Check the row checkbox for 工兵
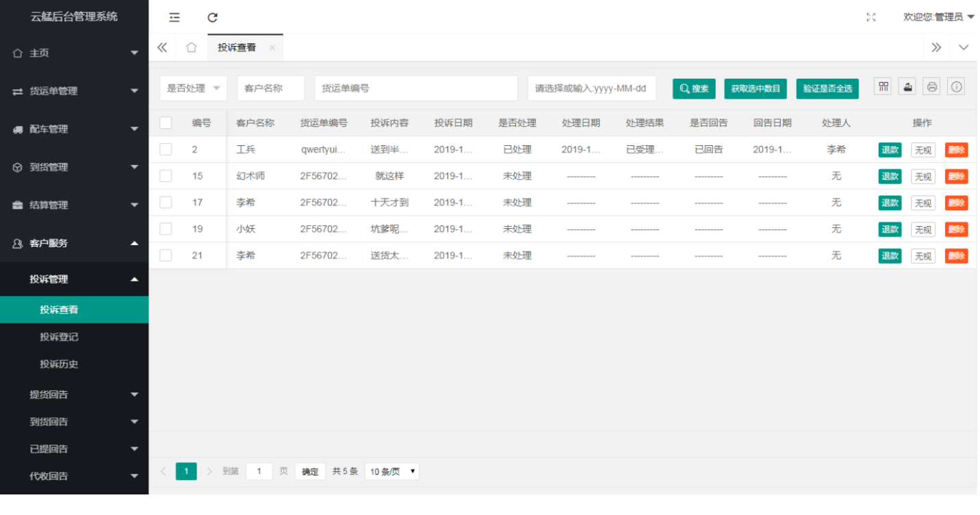Image resolution: width=980 pixels, height=515 pixels. coord(166,149)
